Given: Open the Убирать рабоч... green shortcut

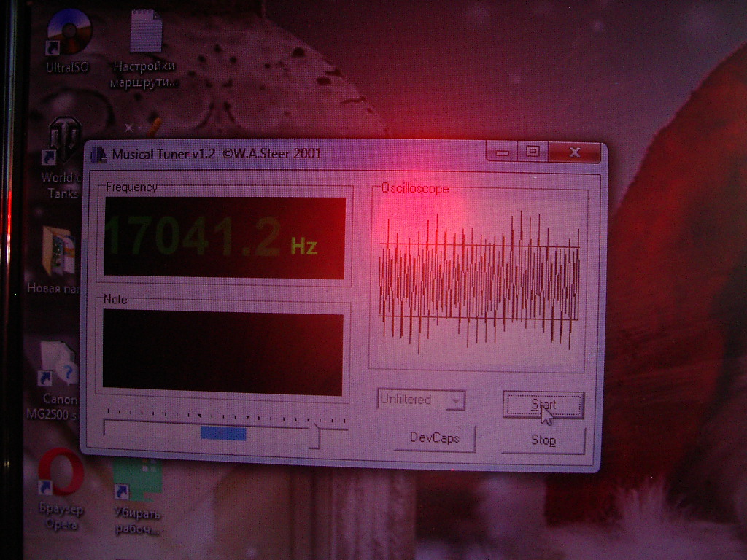Looking at the screenshot, I should [x=137, y=479].
